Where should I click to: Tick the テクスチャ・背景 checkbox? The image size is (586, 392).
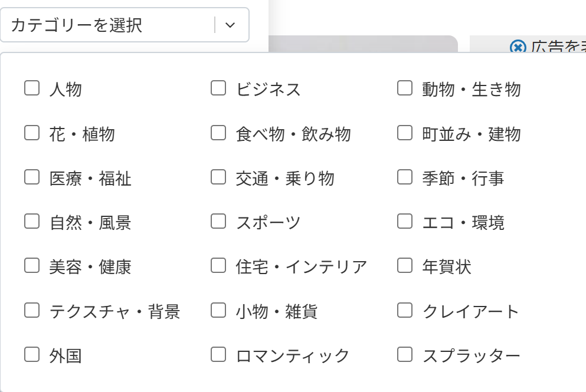tap(32, 309)
